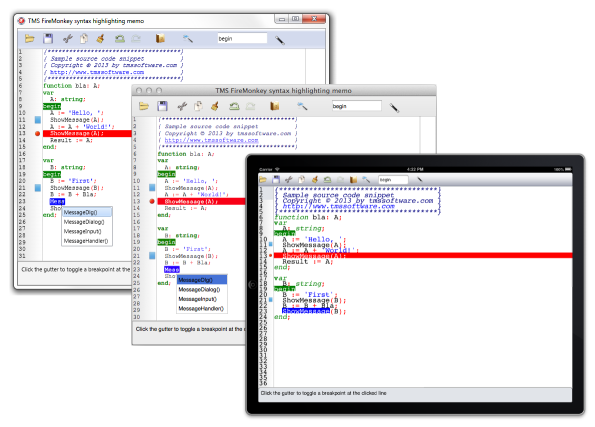Focus the 'begin' search field in Mac window

pyautogui.click(x=357, y=106)
